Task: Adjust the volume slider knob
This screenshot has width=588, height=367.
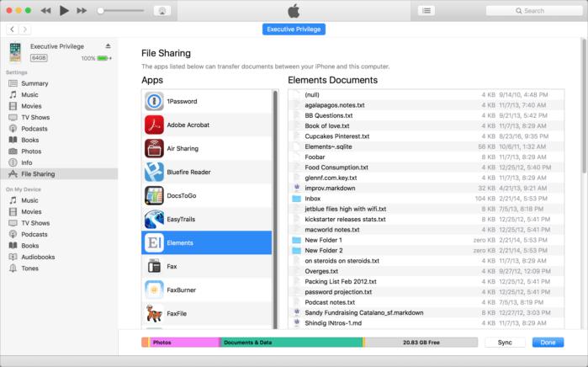Action: point(100,10)
